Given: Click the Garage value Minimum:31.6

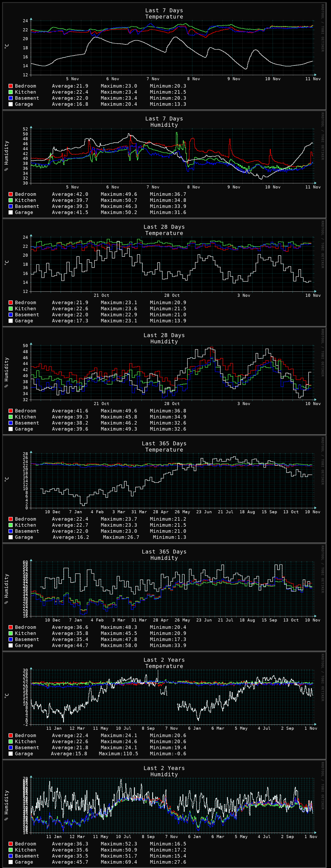Looking at the screenshot, I should click(x=168, y=212).
